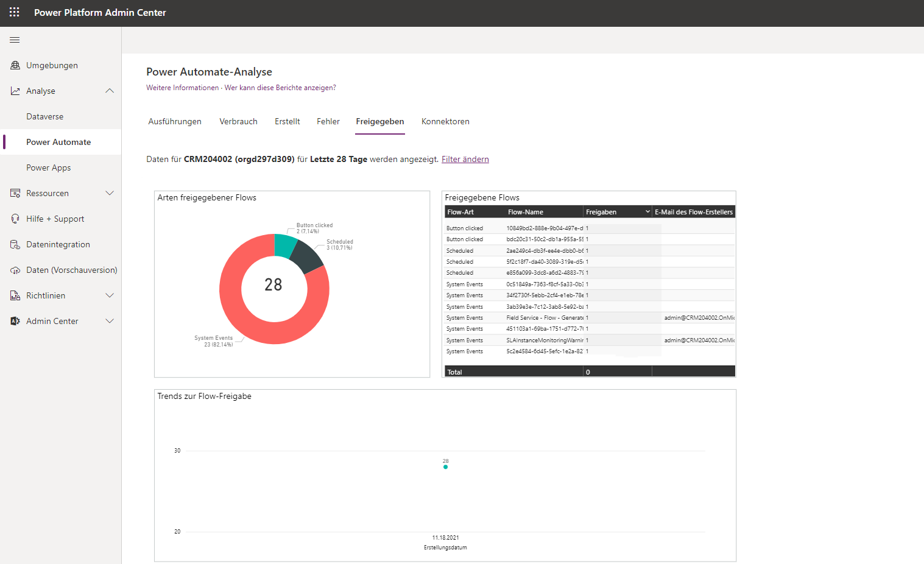The image size is (924, 564).
Task: Click flow name e856a099-3dc8-a6d2-4883-79
Action: coord(545,273)
